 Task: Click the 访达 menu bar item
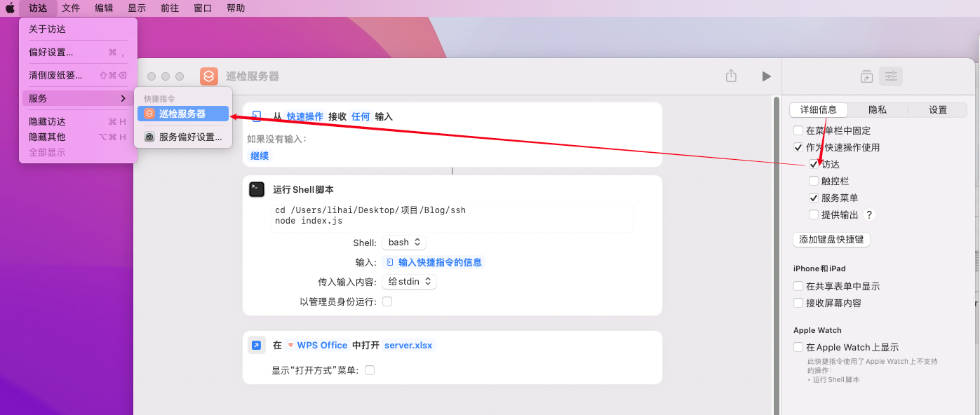pos(38,8)
